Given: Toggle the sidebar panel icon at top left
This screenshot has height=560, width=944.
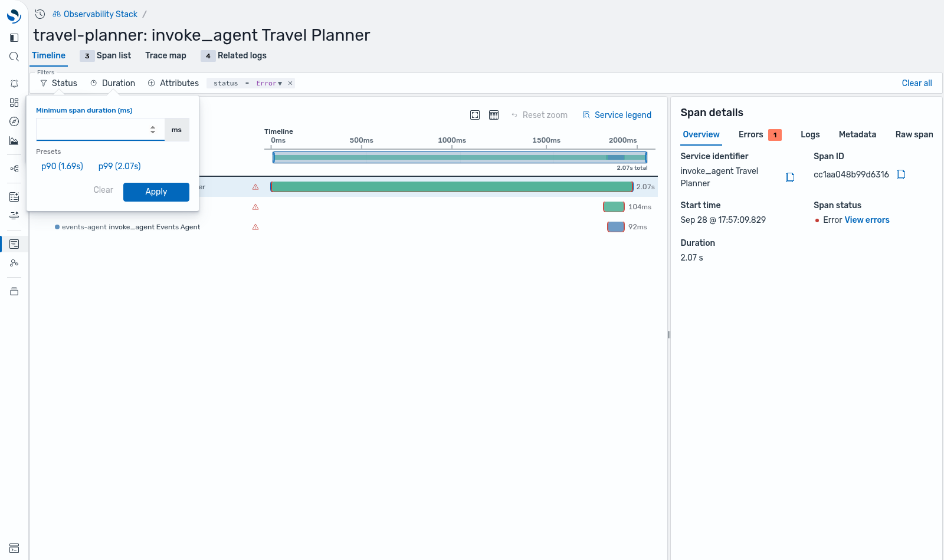Looking at the screenshot, I should coord(14,38).
